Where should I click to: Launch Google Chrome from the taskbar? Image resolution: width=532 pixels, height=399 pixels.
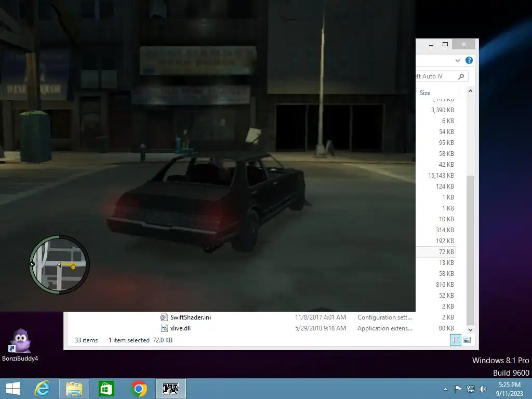[x=139, y=389]
